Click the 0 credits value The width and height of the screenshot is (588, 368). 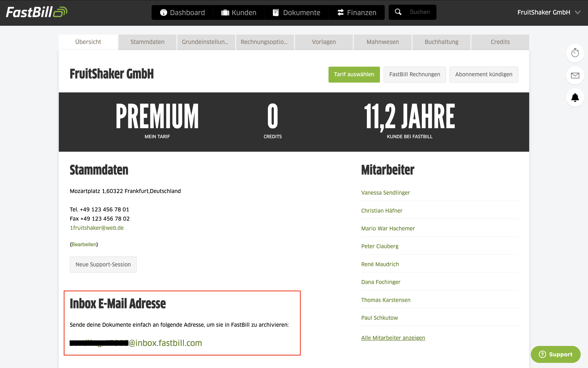(x=273, y=116)
